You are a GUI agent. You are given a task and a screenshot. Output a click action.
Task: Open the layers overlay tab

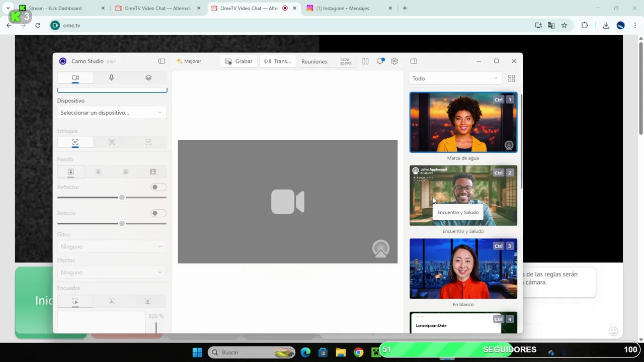pyautogui.click(x=148, y=77)
